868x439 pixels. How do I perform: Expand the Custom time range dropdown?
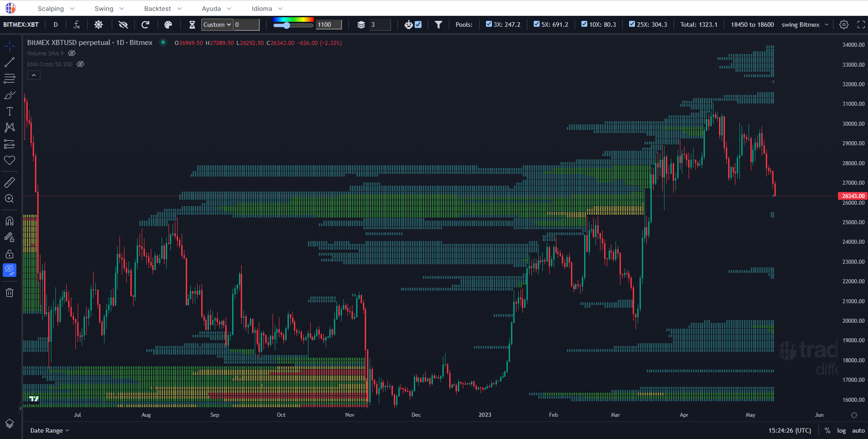pos(217,25)
